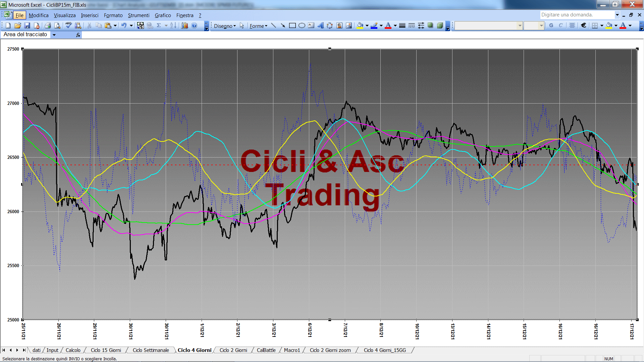644x362 pixels.
Task: Switch to the dati sheet
Action: tap(36, 350)
